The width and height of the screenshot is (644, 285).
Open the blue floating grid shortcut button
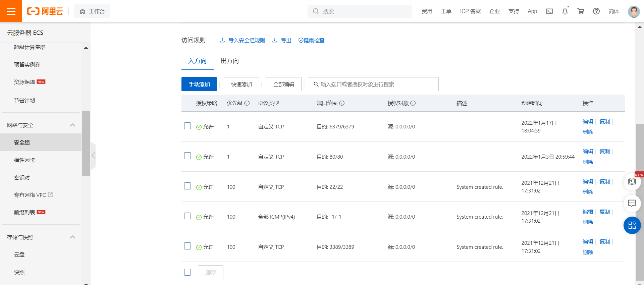[632, 225]
